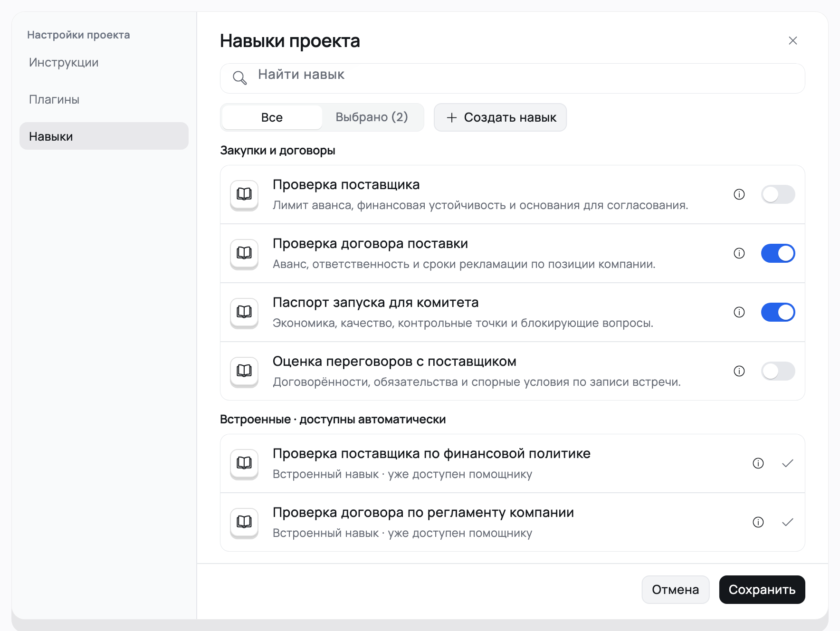View info for Проверка договора по регламенту компании
Image resolution: width=840 pixels, height=631 pixels.
coord(758,522)
